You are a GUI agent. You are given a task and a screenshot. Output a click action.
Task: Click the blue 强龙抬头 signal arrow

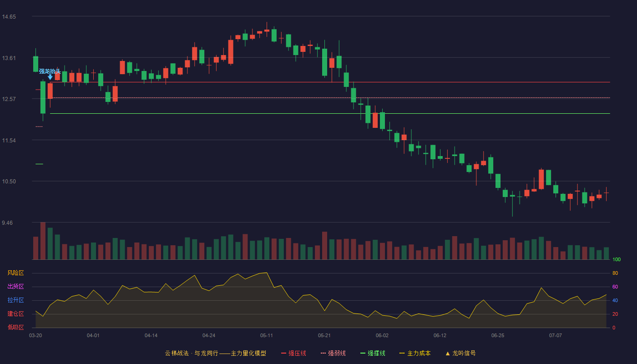click(x=50, y=77)
